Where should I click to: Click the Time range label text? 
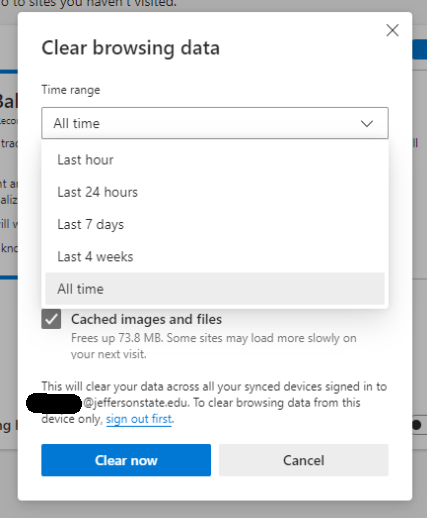[x=71, y=90]
